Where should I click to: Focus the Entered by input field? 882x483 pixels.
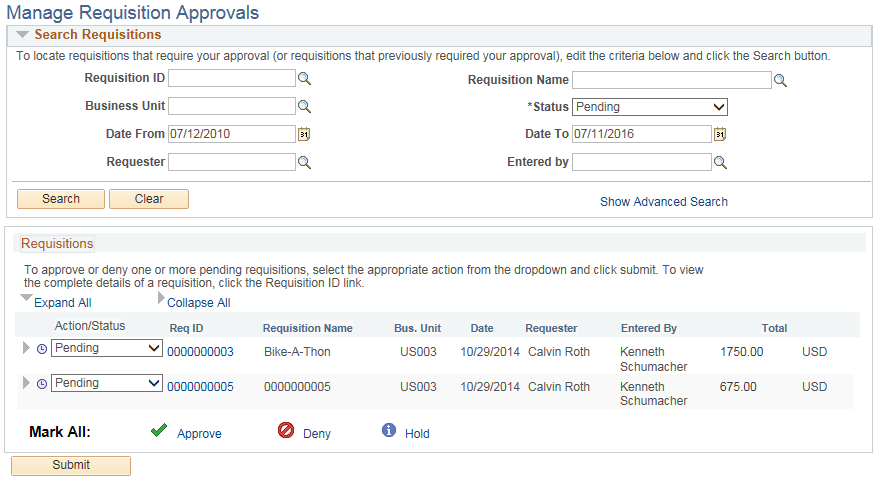(x=642, y=162)
